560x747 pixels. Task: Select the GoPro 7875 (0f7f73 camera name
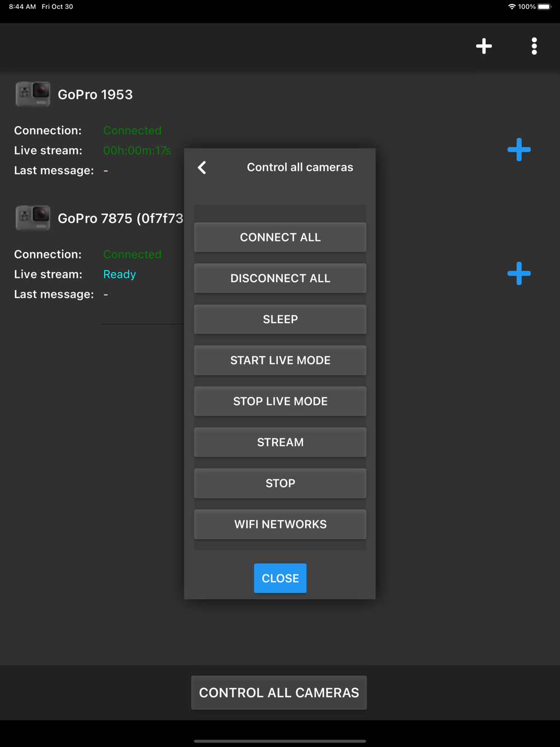coord(120,218)
